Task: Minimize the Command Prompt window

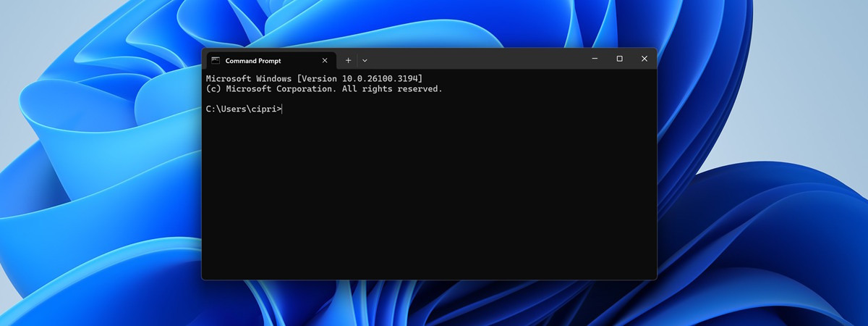Action: tap(595, 59)
